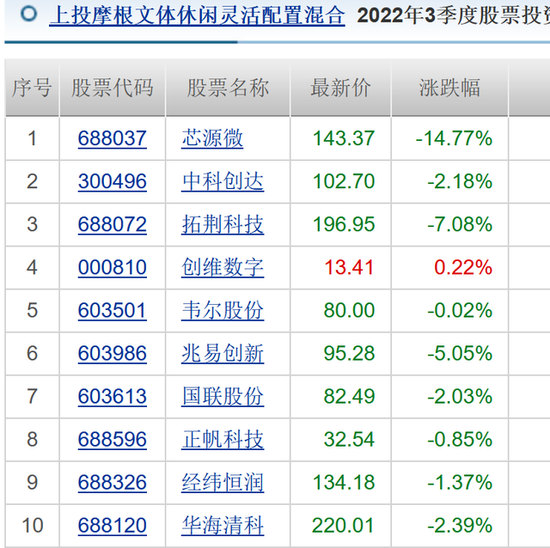The height and width of the screenshot is (548, 550).
Task: Select the change value -14.77%
Action: tap(454, 138)
